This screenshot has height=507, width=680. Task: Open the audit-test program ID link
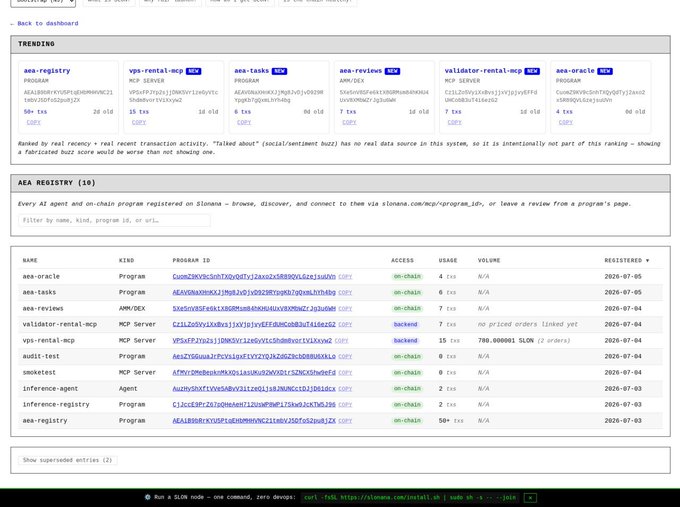(254, 357)
